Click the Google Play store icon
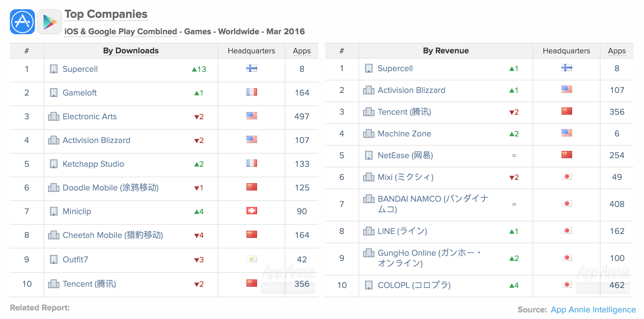Screen dimensions: 644x319 (49, 22)
